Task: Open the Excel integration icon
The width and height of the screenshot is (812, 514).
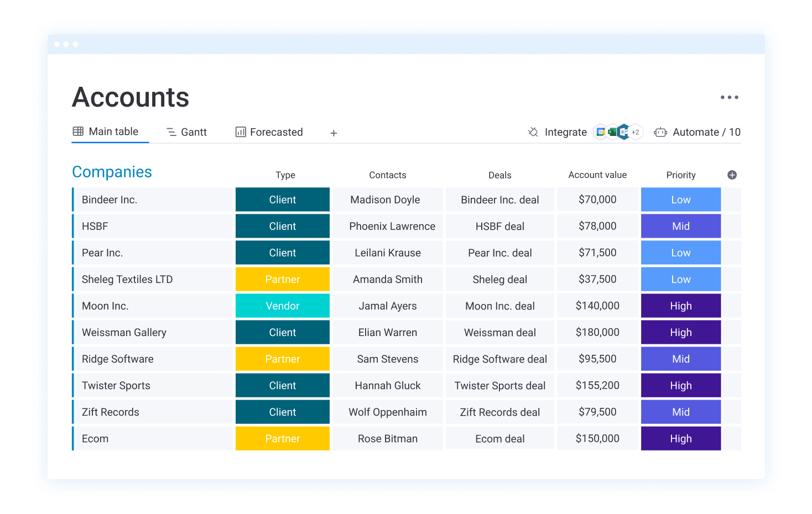Action: coord(612,132)
